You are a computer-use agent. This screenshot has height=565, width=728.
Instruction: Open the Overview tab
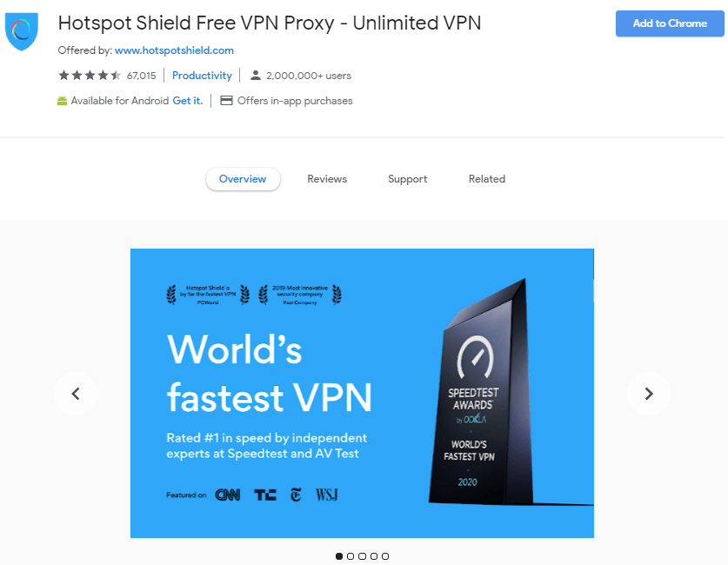click(x=243, y=179)
